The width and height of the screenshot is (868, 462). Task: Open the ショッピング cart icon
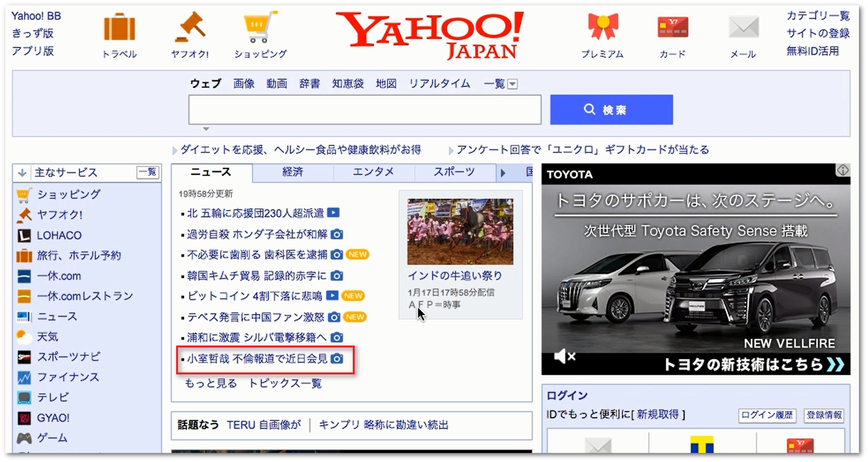pyautogui.click(x=260, y=27)
